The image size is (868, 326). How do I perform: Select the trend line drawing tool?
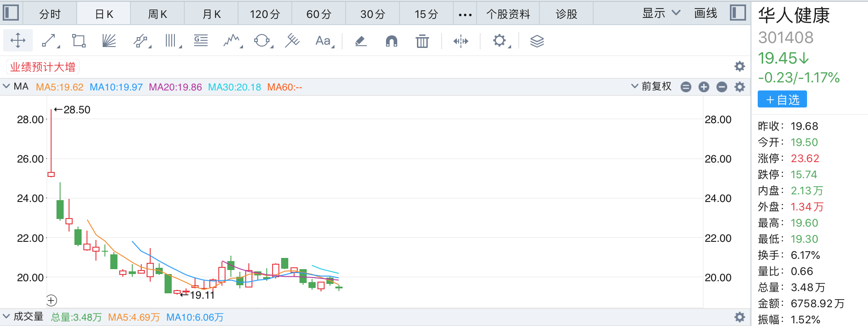(49, 41)
